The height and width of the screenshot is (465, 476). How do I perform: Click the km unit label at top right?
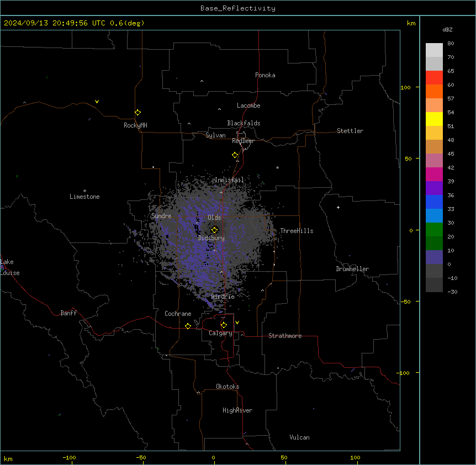[x=411, y=23]
